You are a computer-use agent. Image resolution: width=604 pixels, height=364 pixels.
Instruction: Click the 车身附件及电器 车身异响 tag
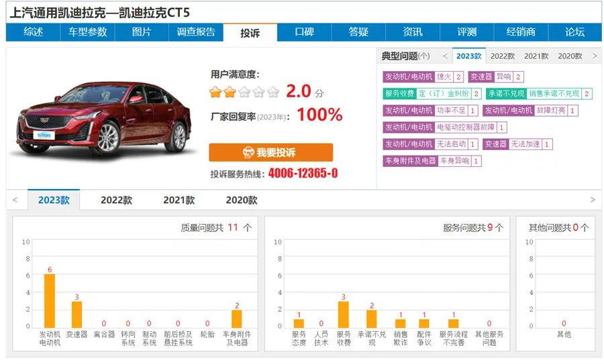pos(432,161)
